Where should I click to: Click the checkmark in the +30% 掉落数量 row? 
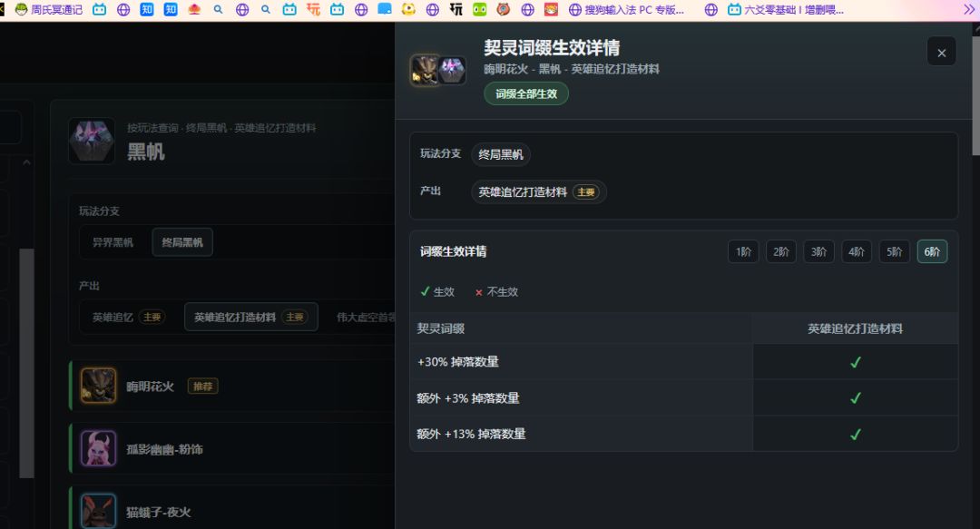(x=856, y=362)
